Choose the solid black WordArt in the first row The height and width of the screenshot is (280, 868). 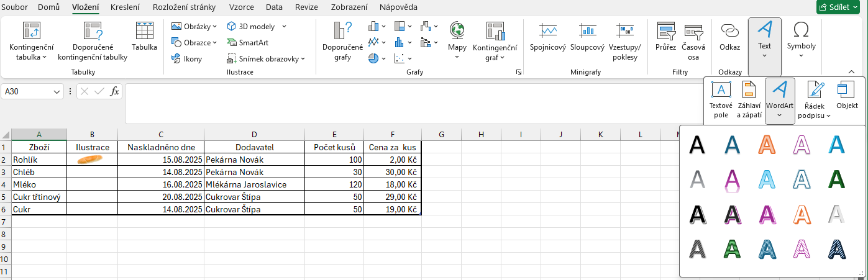pyautogui.click(x=698, y=145)
